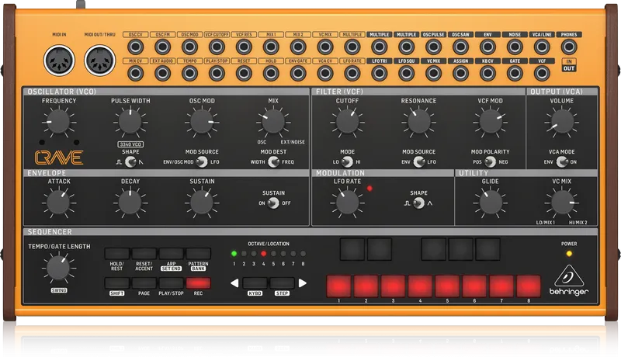Flip the ENV/OSC MOD – LFO source switch
The image size is (621, 364).
click(202, 162)
